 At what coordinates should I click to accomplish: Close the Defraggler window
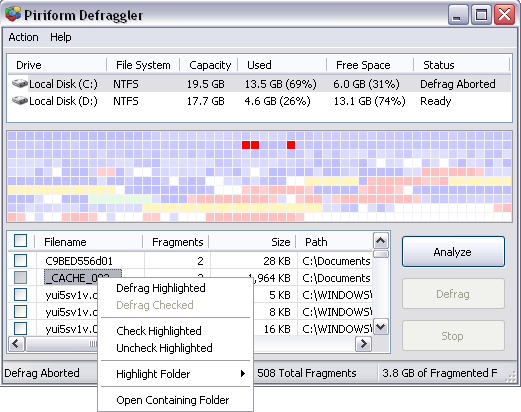click(504, 15)
